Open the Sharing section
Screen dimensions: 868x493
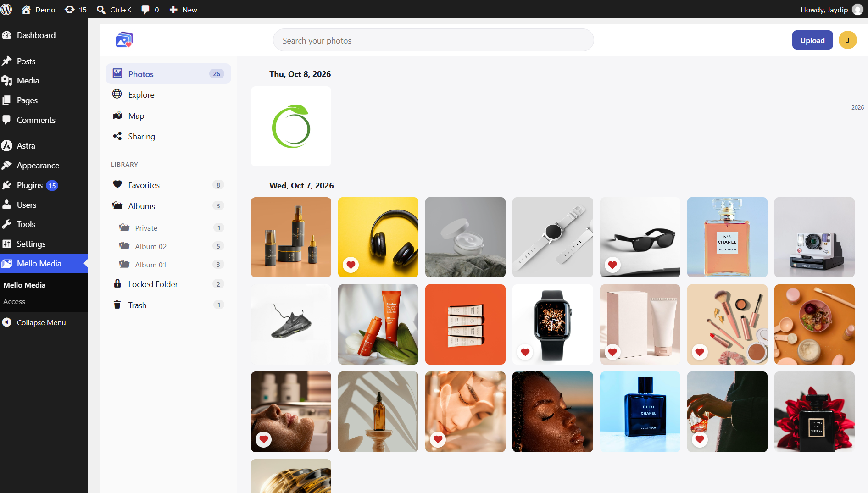(x=168, y=136)
